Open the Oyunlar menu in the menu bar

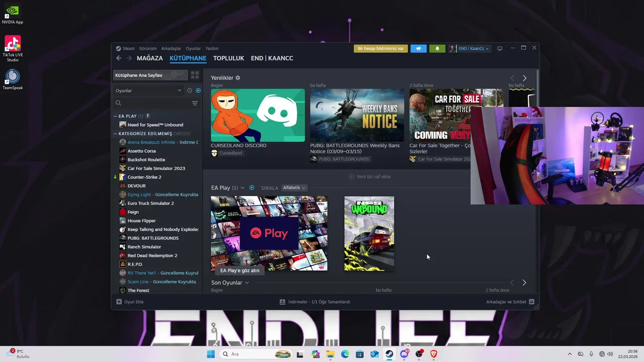pos(193,48)
